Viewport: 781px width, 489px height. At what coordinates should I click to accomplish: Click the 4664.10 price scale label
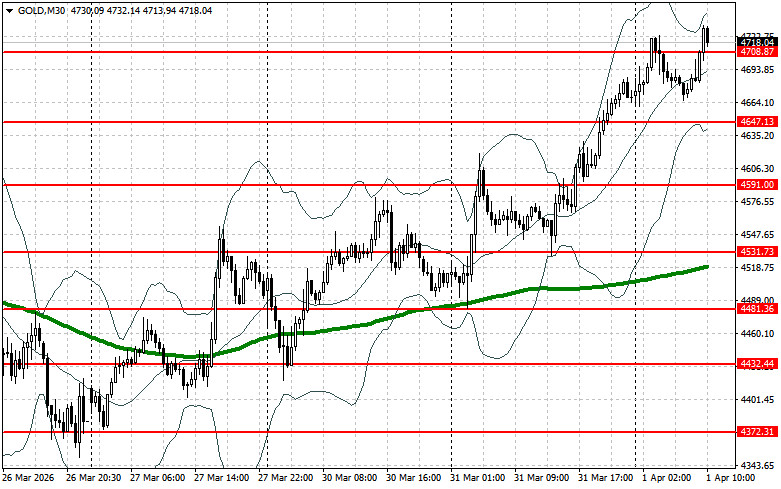[755, 103]
